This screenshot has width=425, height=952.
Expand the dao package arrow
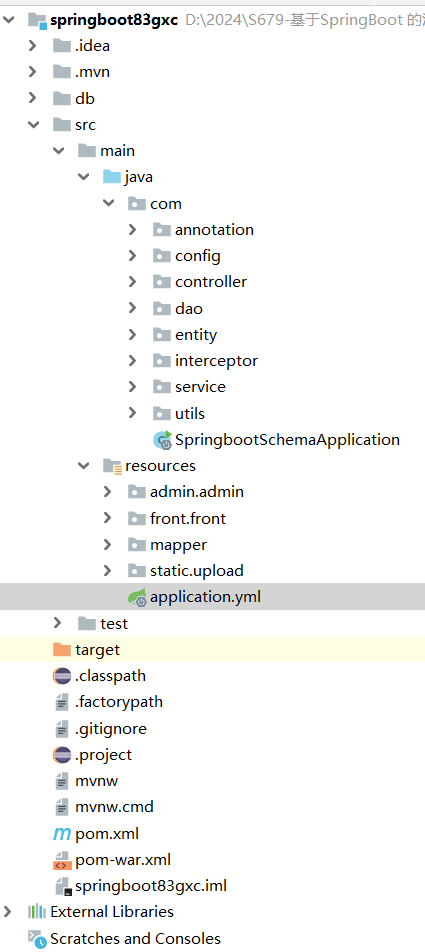133,308
